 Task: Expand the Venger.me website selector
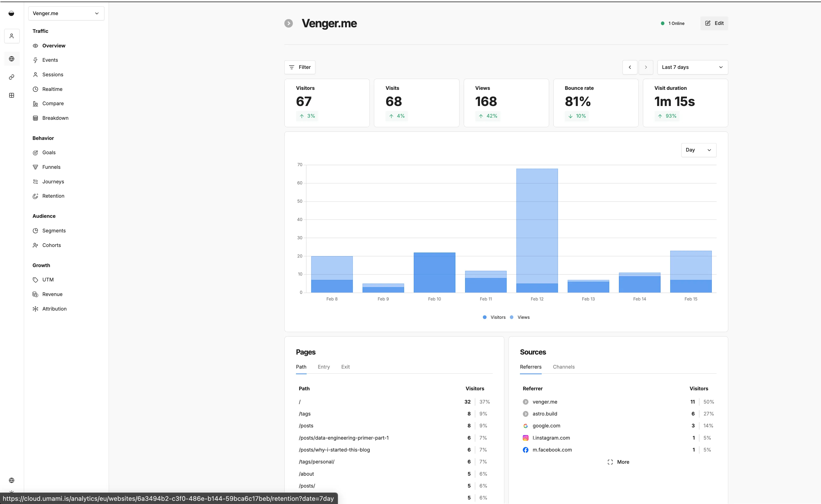click(x=66, y=13)
